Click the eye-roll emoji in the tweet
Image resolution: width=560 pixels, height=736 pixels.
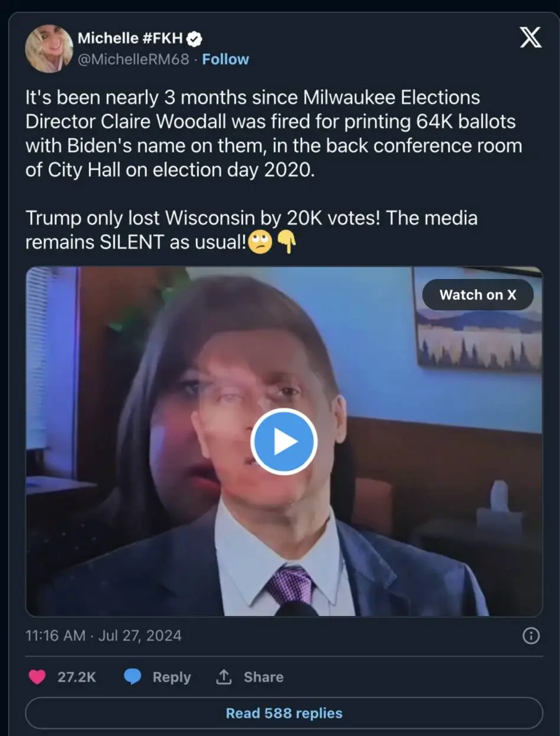point(260,243)
